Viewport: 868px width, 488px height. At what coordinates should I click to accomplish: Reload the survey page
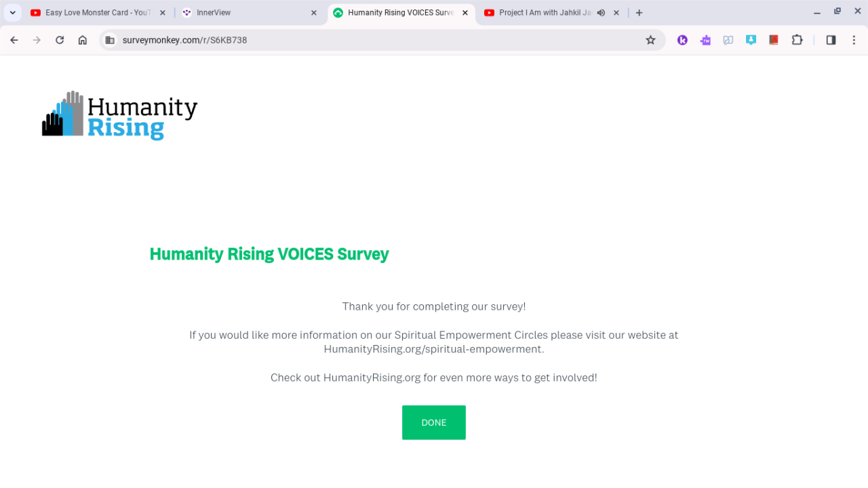pyautogui.click(x=60, y=40)
